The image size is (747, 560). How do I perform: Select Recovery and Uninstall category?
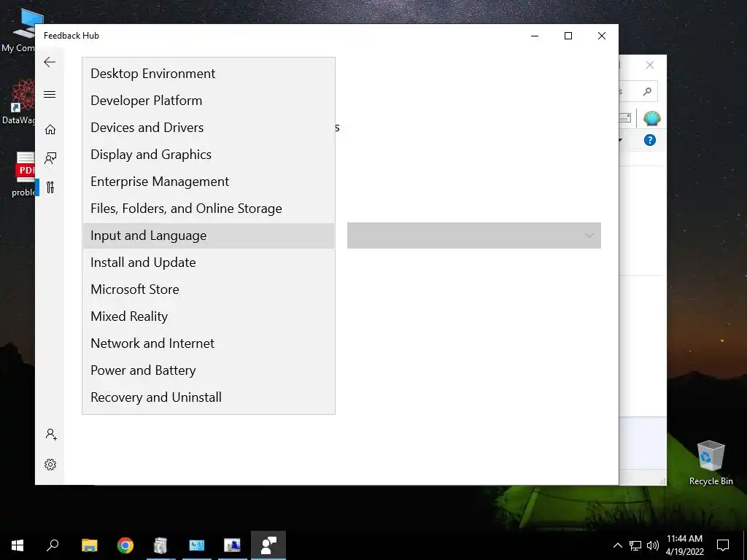[x=209, y=397]
